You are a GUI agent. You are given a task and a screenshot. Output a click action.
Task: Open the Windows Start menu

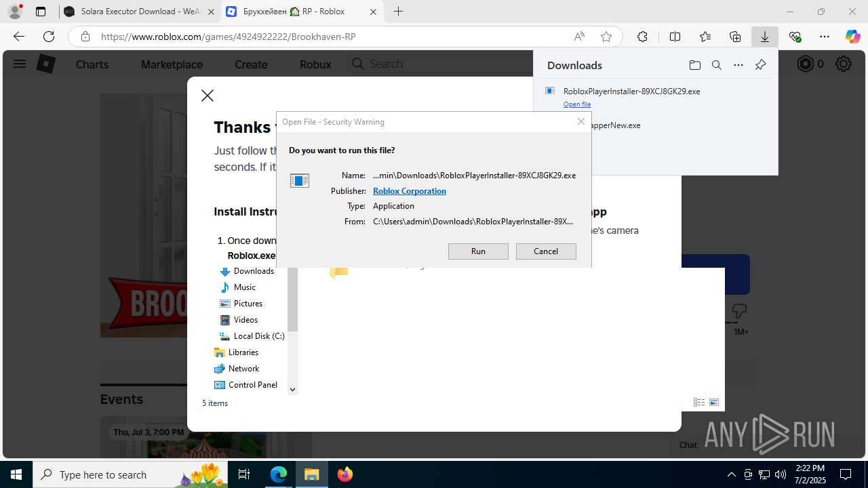pos(16,474)
